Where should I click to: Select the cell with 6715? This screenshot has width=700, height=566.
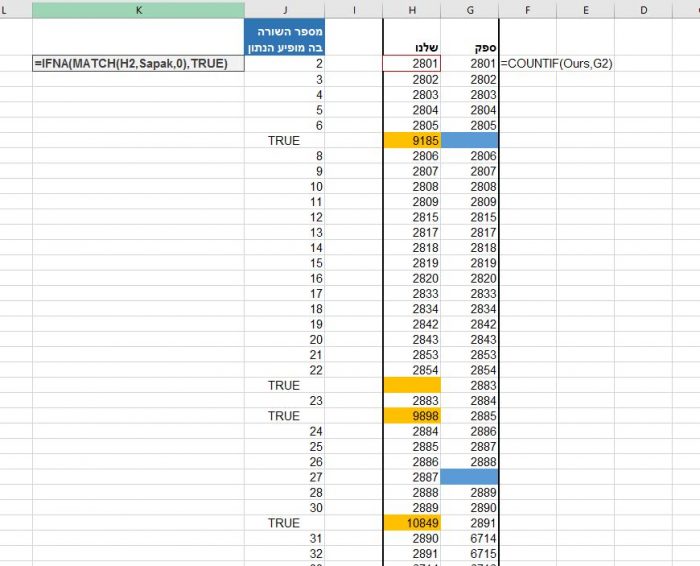(x=470, y=554)
